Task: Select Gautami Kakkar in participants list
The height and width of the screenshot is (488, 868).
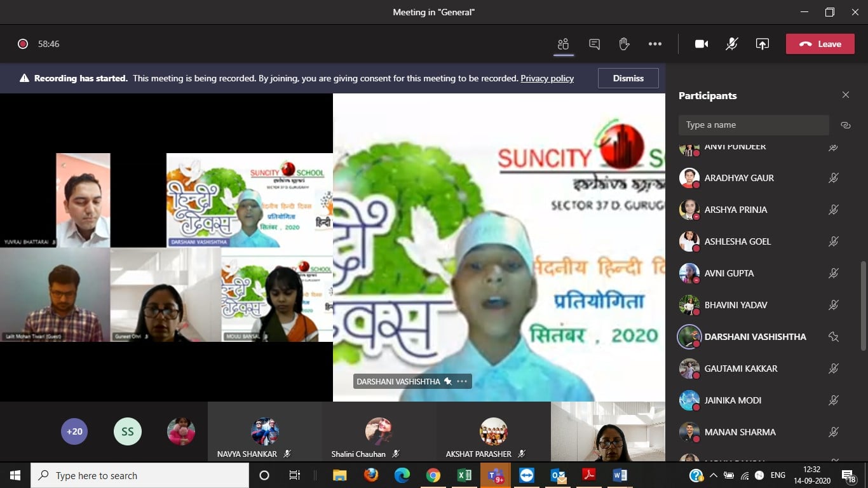Action: pyautogui.click(x=740, y=369)
